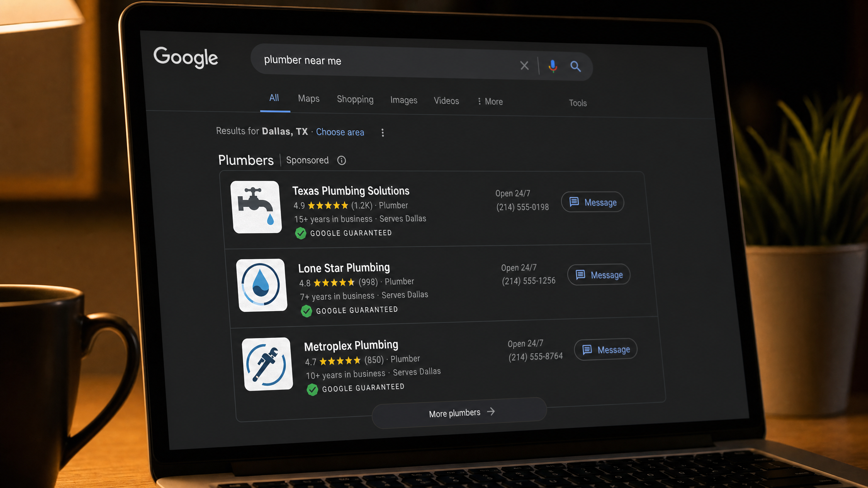Click '7+ years in business' text
The height and width of the screenshot is (488, 868).
(337, 296)
